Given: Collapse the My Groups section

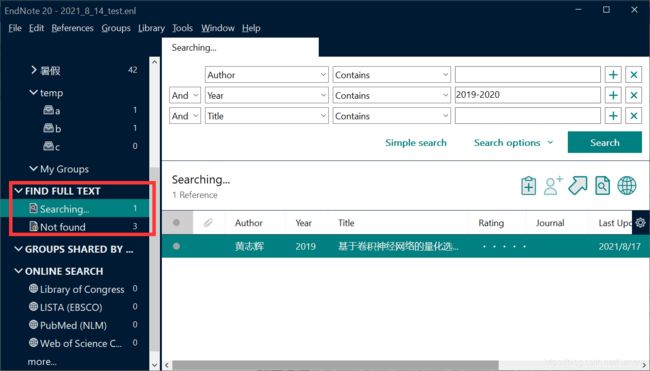Looking at the screenshot, I should pos(34,169).
